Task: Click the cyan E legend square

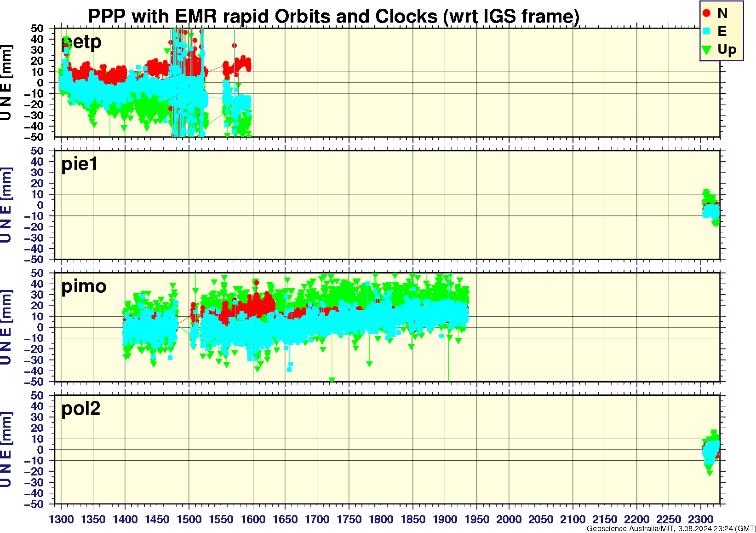Action: point(707,31)
